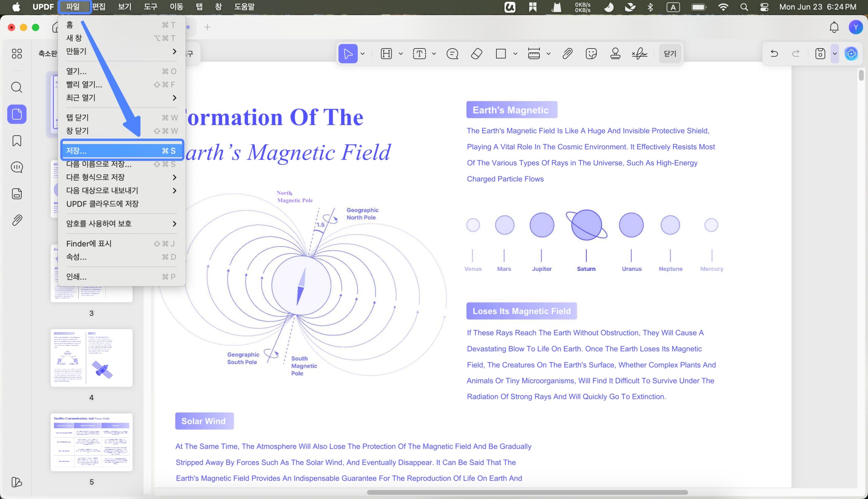This screenshot has width=868, height=499.
Task: Add a sticky note comment
Action: click(452, 54)
